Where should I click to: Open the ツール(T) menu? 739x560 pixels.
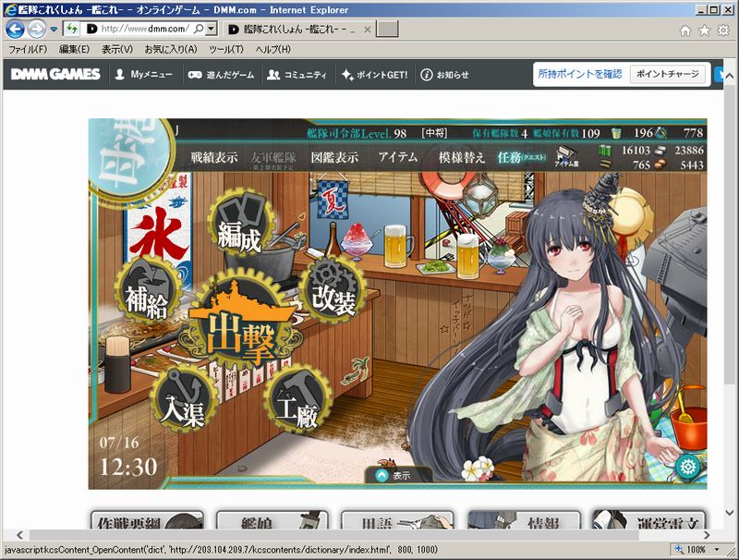[x=226, y=49]
